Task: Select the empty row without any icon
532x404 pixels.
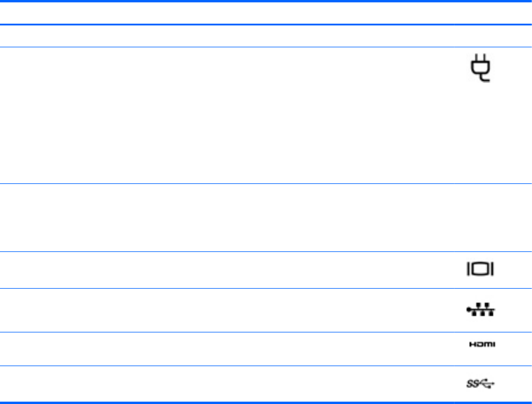Action: click(266, 218)
